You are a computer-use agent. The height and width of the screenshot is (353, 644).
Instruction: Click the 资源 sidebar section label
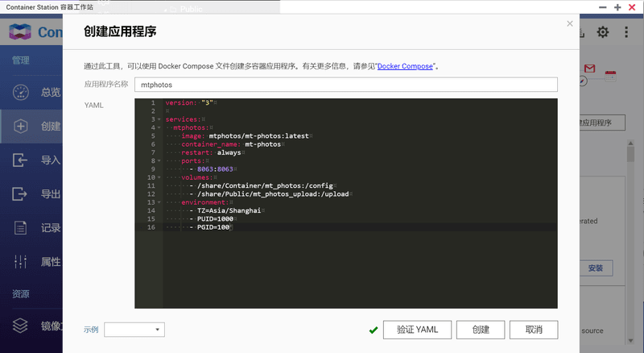(x=21, y=293)
